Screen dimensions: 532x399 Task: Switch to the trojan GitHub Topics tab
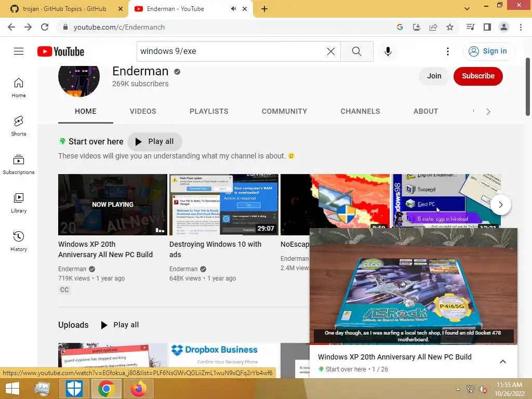[64, 9]
